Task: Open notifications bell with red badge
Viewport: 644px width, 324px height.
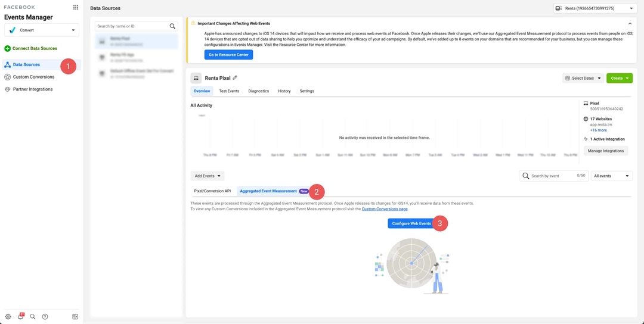Action: (20, 316)
